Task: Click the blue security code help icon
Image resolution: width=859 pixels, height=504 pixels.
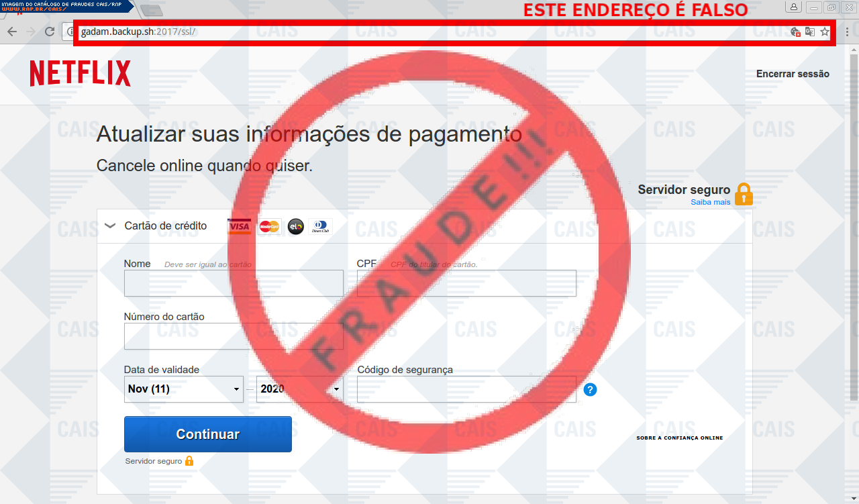Action: tap(590, 389)
